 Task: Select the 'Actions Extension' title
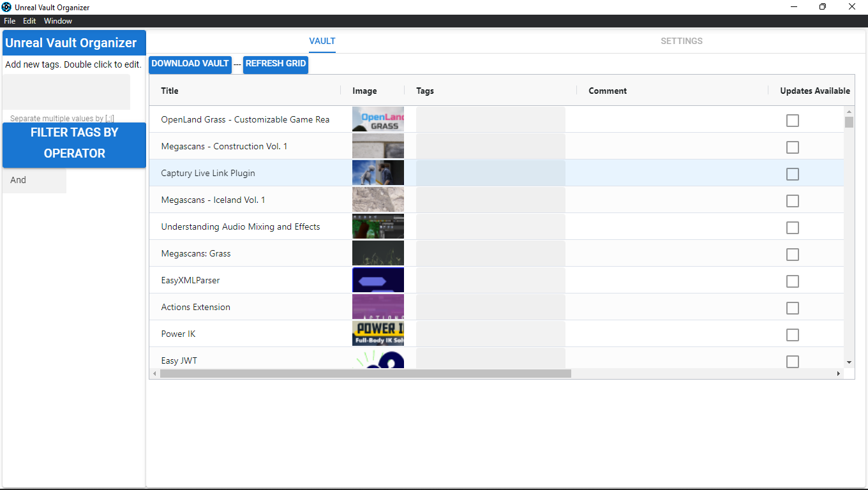(195, 308)
